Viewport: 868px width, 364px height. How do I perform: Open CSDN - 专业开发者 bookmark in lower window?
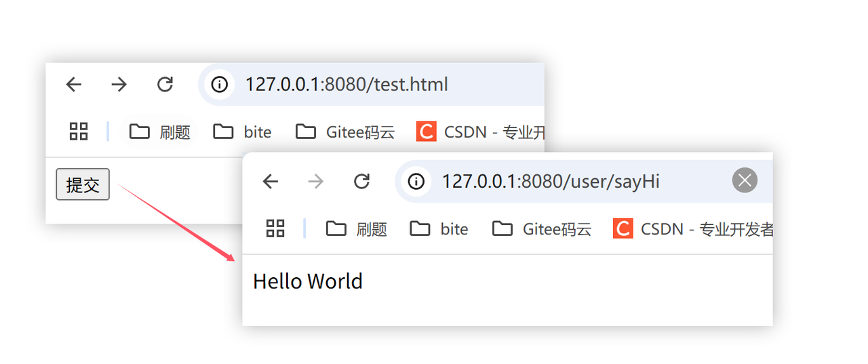point(692,229)
